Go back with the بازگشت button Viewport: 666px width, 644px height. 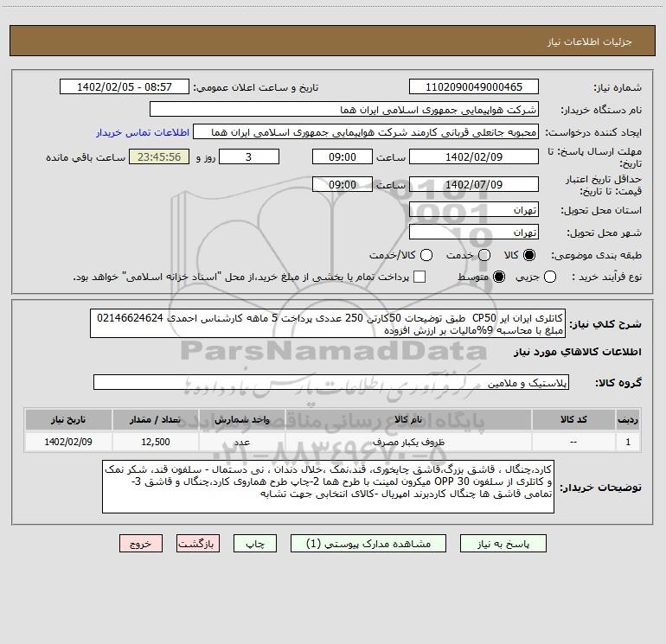click(x=198, y=544)
